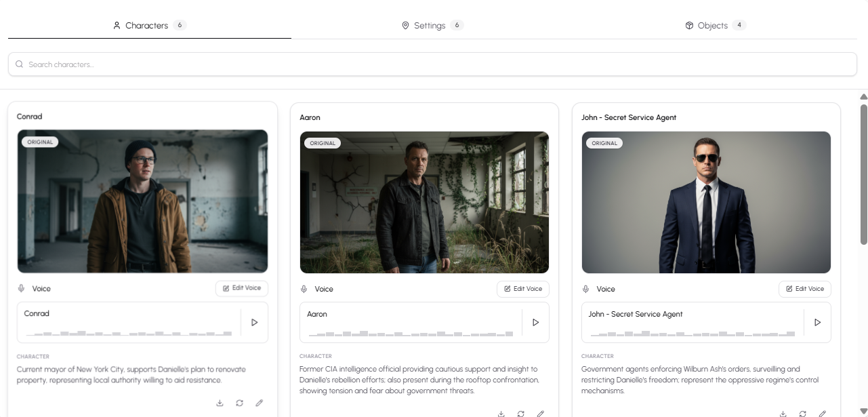Click the microphone icon in Aaron's card
868x417 pixels.
304,289
